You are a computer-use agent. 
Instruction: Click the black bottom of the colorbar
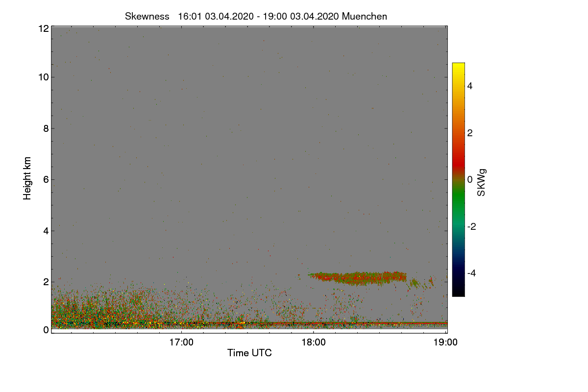coord(458,292)
